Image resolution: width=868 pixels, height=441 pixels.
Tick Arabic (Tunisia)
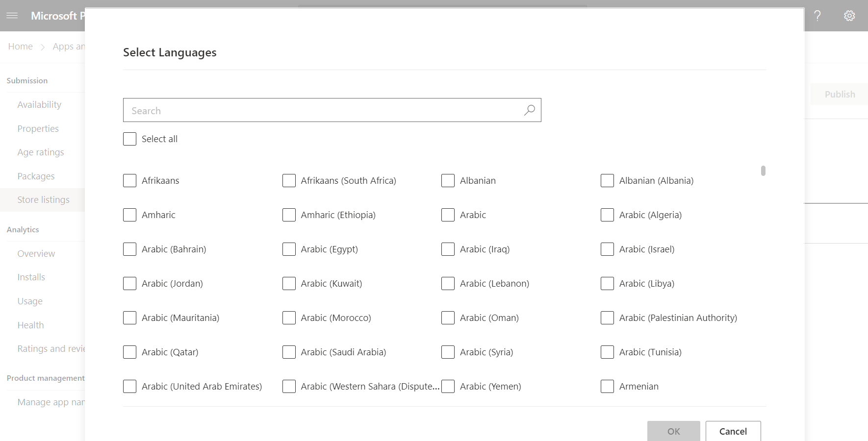pos(607,352)
